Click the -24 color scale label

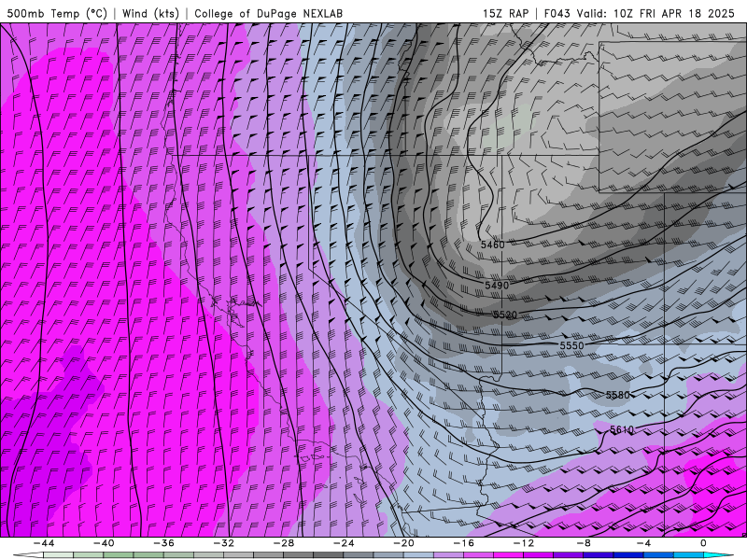click(x=344, y=543)
